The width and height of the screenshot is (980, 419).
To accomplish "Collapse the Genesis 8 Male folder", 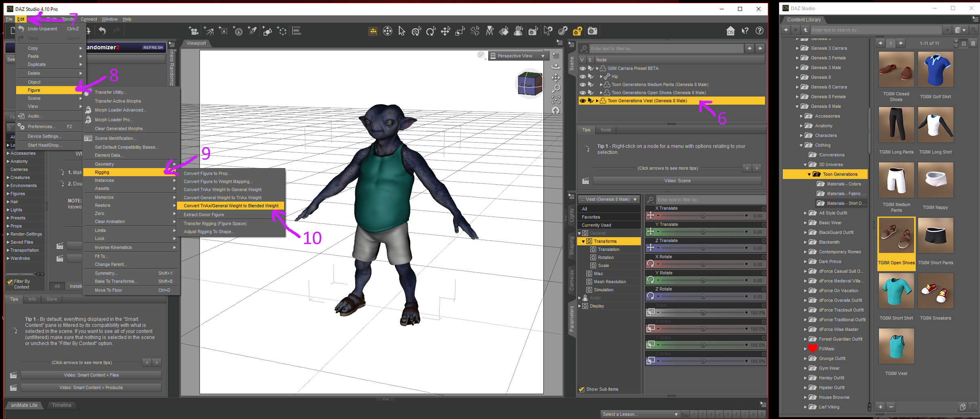I will click(797, 107).
